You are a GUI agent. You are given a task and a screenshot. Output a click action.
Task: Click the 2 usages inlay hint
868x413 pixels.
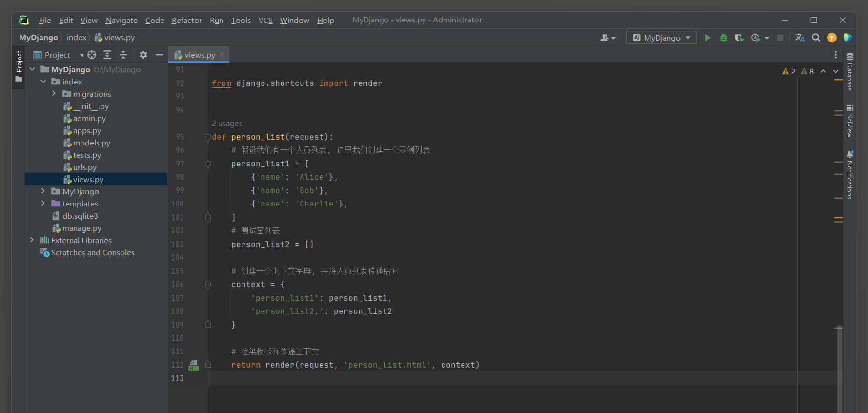coord(227,124)
